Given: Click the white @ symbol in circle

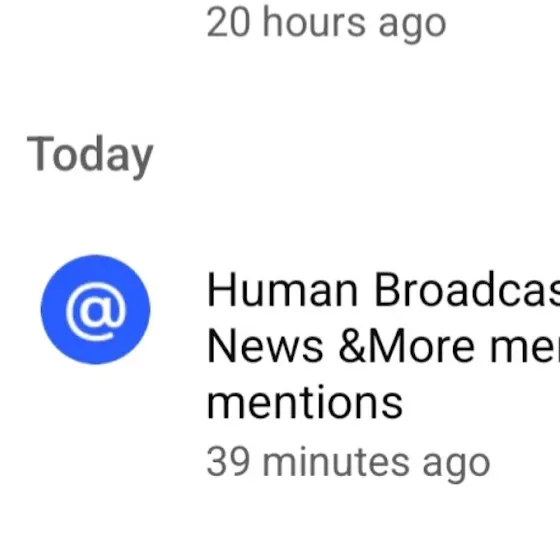Looking at the screenshot, I should tap(95, 311).
